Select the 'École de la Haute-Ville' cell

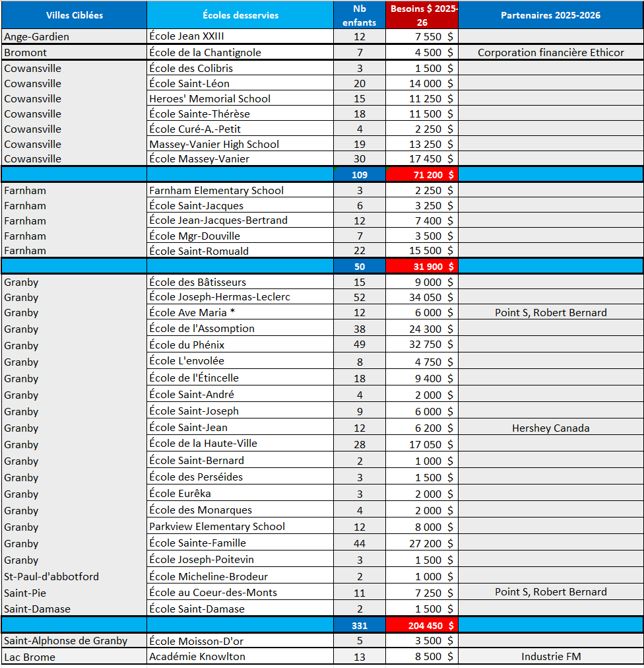click(x=240, y=444)
